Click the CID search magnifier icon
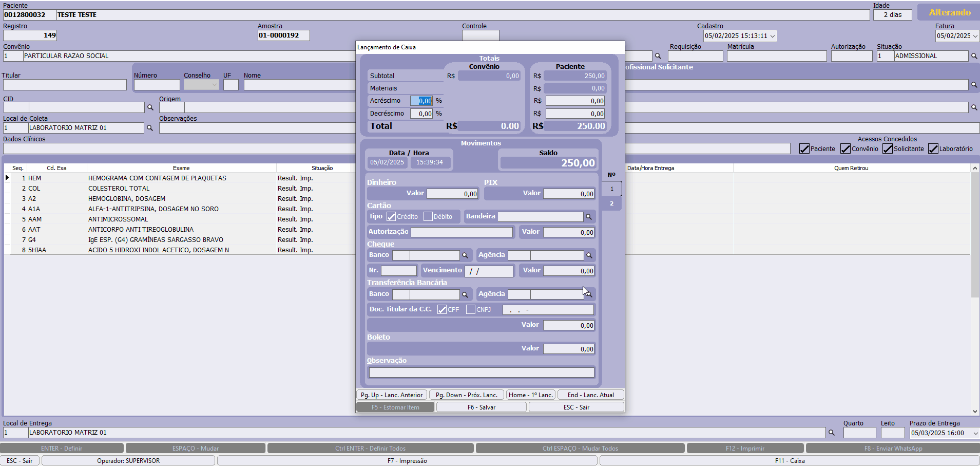The height and width of the screenshot is (466, 980). [x=150, y=107]
